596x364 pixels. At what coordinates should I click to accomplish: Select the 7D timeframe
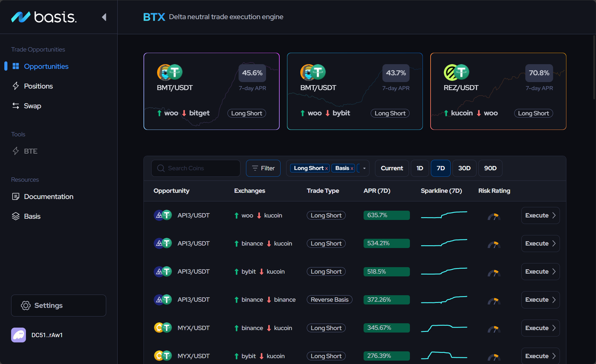[441, 168]
